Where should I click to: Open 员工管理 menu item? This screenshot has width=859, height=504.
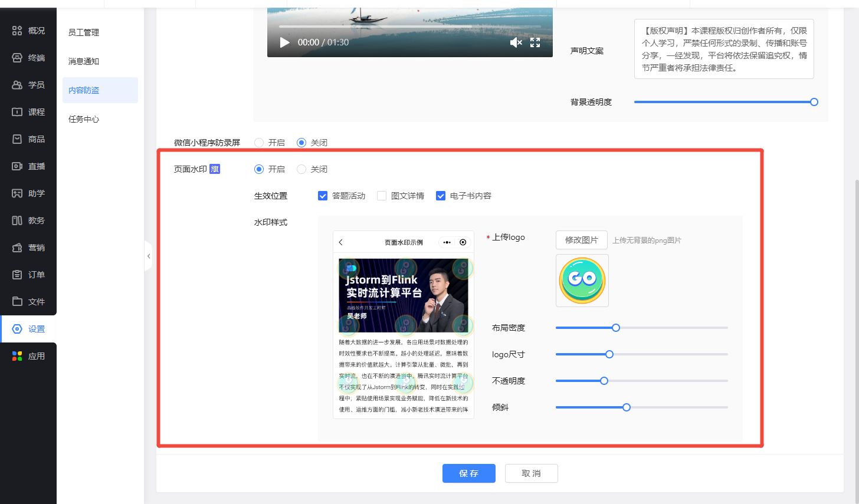[84, 32]
